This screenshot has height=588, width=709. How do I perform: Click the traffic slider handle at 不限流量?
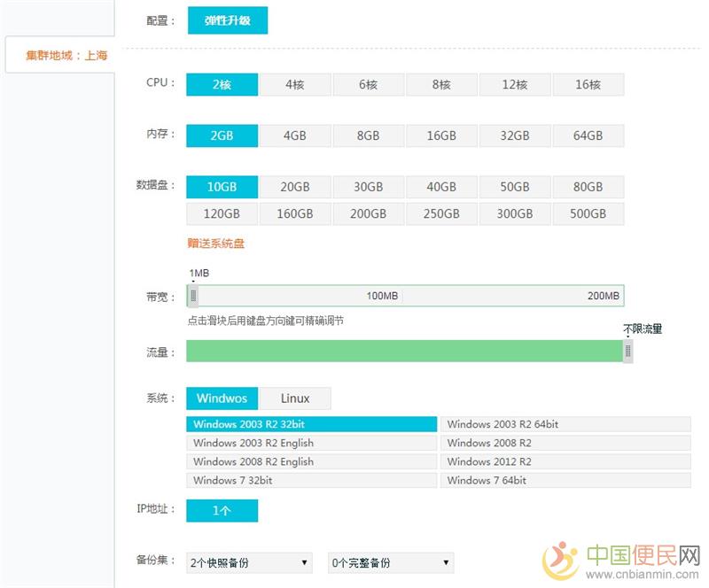tap(627, 352)
